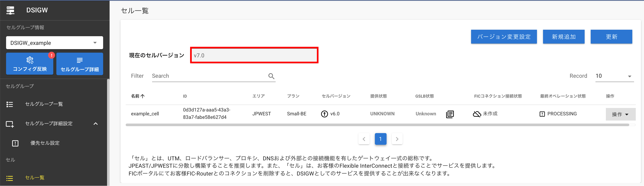
Task: Open the Record count dropdown showing 10
Action: (614, 76)
